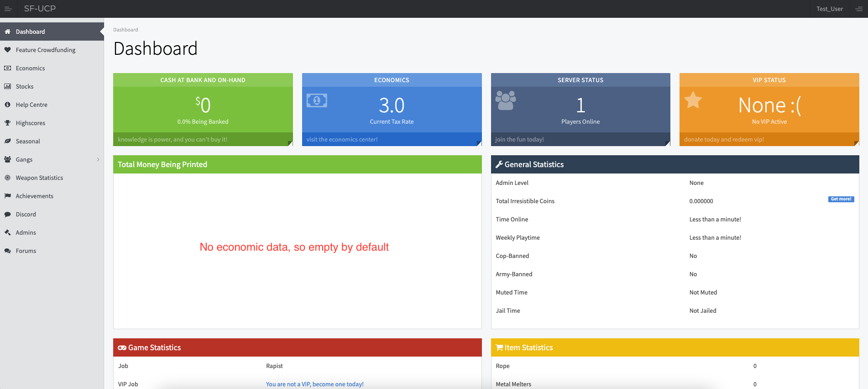Click the target icon for Weapon Statistics

[7, 178]
